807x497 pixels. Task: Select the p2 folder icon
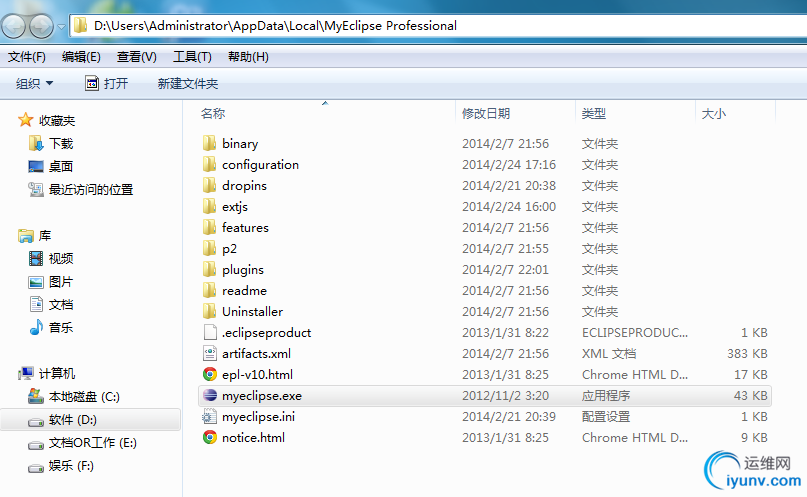209,248
